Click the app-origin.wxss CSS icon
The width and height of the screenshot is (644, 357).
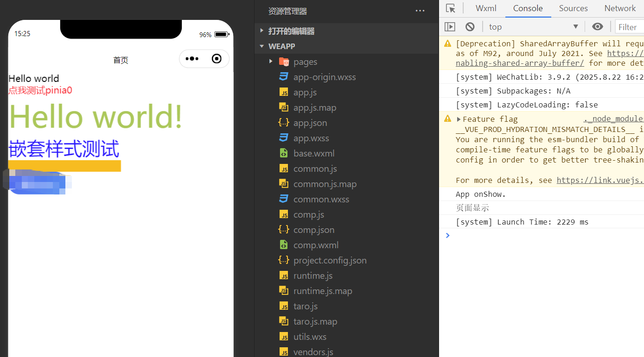(x=284, y=77)
